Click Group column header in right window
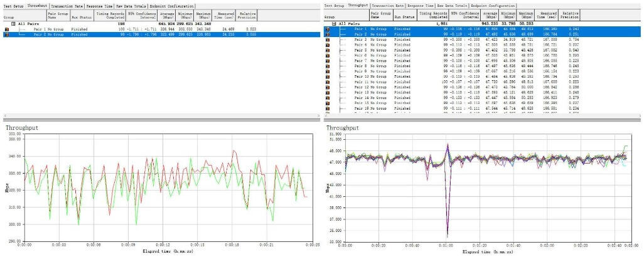Viewport: 644px width, 257px height. tap(346, 16)
